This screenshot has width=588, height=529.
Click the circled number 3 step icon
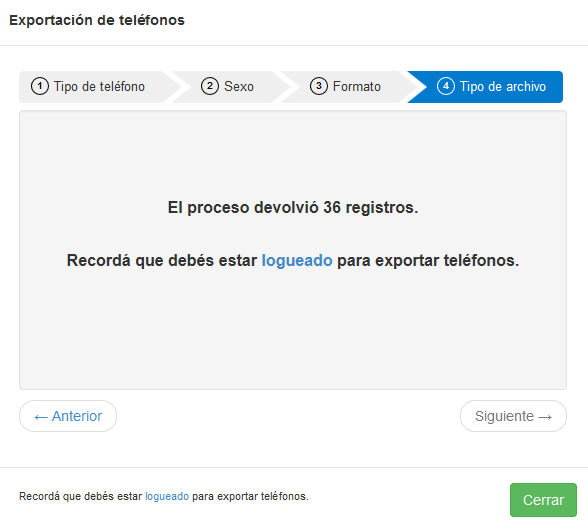[319, 86]
